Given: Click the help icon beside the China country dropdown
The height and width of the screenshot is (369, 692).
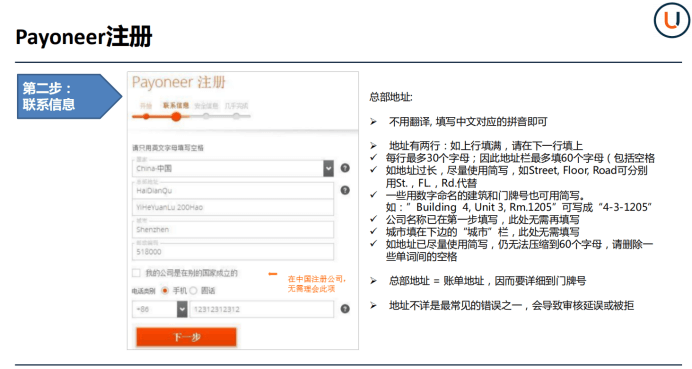Looking at the screenshot, I should pos(345,168).
